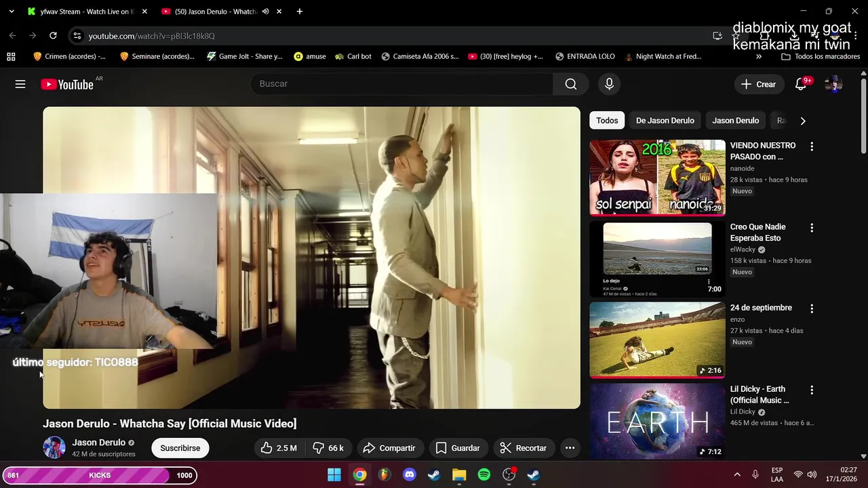
Task: Like the video with 2.5 M likes
Action: pos(279,448)
